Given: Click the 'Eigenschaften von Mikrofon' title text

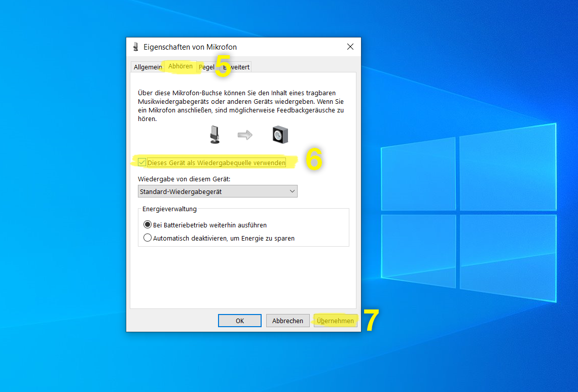Looking at the screenshot, I should tap(190, 47).
